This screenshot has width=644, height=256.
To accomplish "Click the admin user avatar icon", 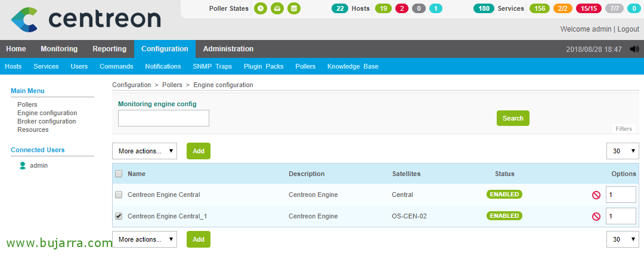I will point(23,166).
